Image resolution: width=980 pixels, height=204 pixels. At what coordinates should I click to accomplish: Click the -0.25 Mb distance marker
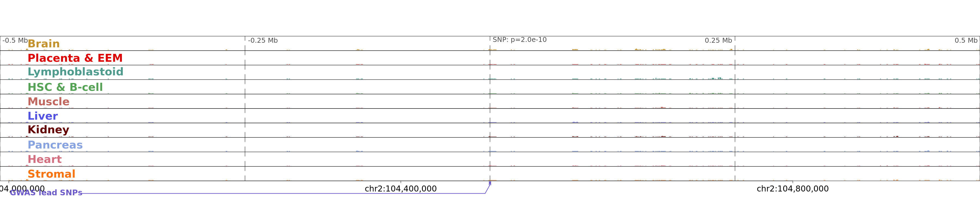click(x=262, y=41)
